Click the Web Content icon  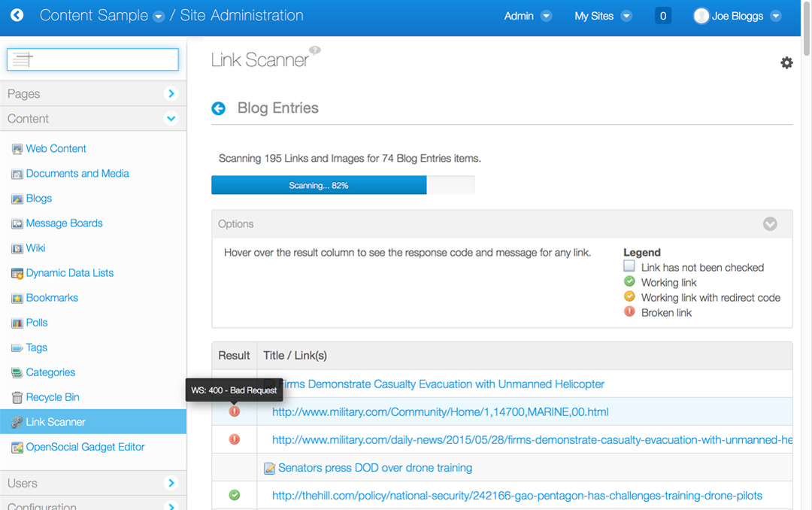tap(17, 149)
